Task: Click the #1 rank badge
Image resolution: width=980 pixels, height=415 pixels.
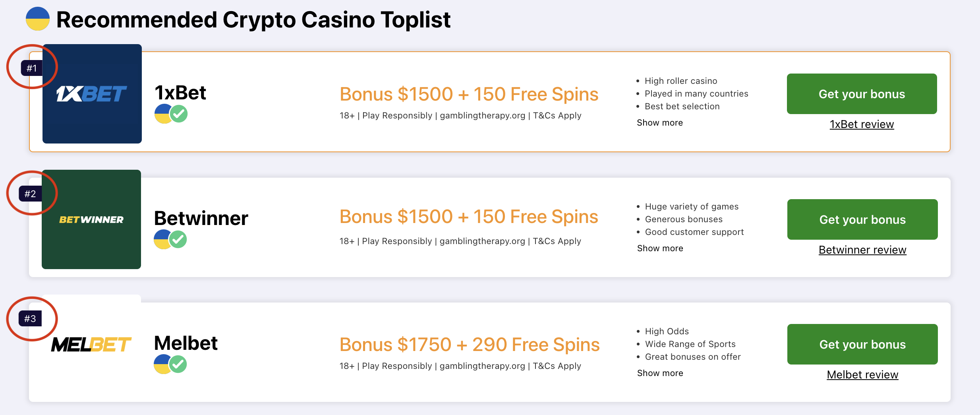Action: tap(32, 68)
